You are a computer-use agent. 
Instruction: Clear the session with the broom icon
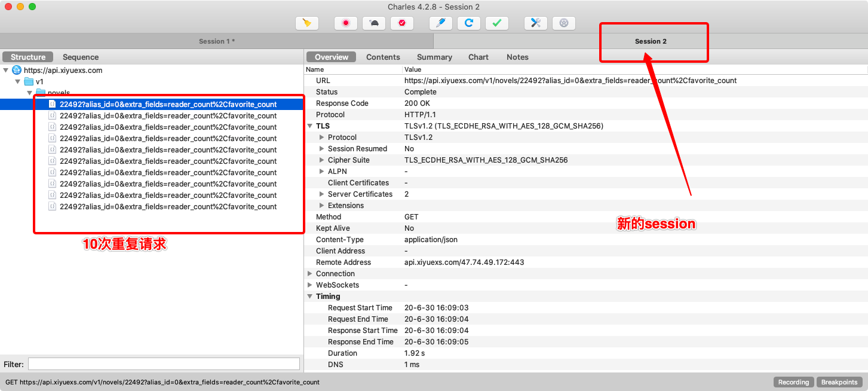[x=307, y=23]
